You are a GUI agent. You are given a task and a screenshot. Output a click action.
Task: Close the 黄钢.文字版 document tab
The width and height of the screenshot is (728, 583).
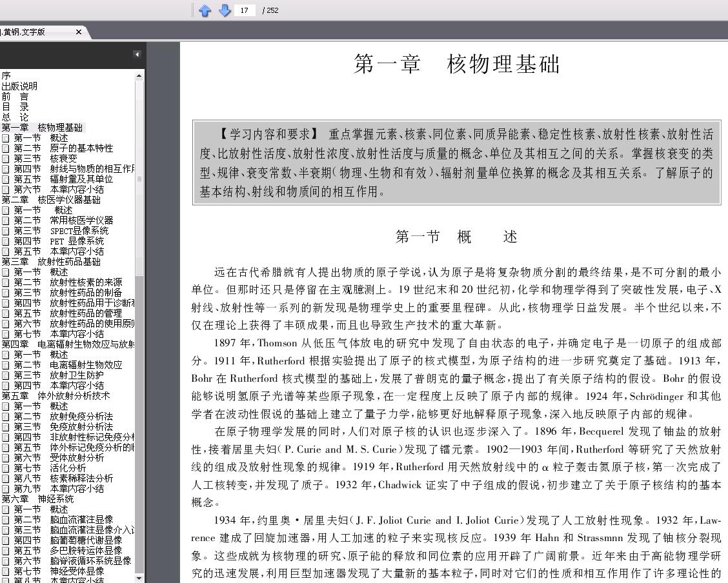tap(79, 32)
